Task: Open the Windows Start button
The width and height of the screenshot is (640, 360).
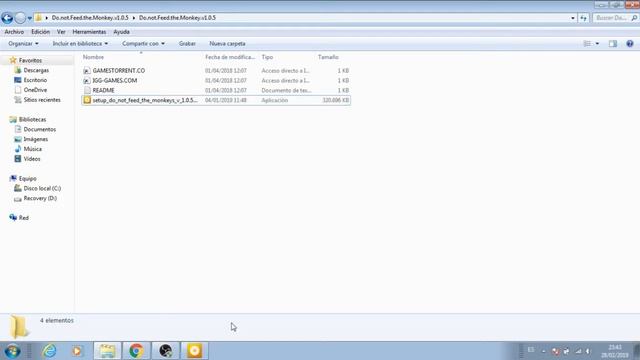Action: point(12,351)
